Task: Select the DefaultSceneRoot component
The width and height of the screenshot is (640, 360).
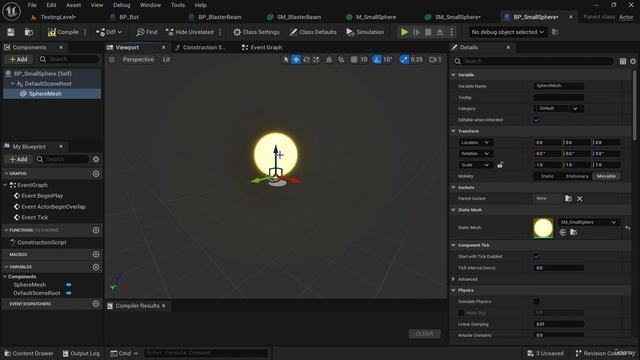Action: click(x=48, y=84)
